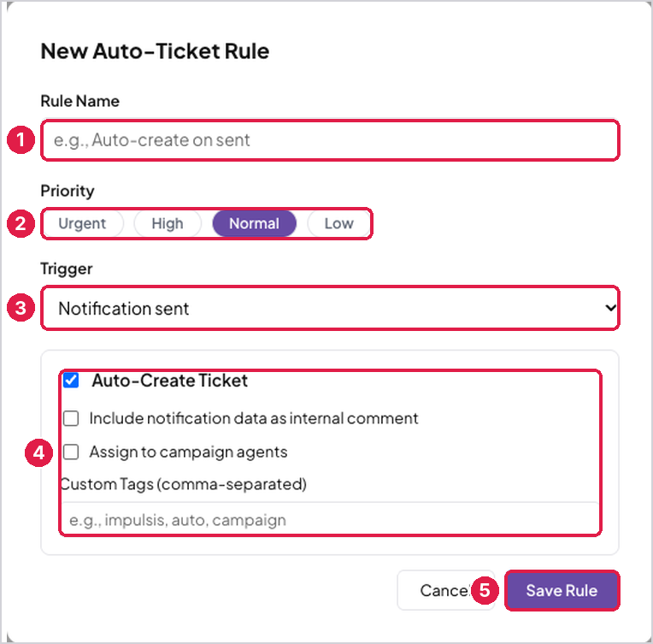Click the red number 3 annotation badge
The height and width of the screenshot is (644, 653).
tap(21, 308)
